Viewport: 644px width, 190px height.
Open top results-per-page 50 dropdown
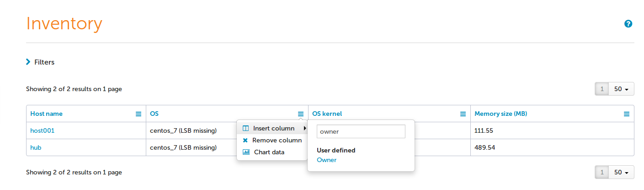click(x=621, y=89)
